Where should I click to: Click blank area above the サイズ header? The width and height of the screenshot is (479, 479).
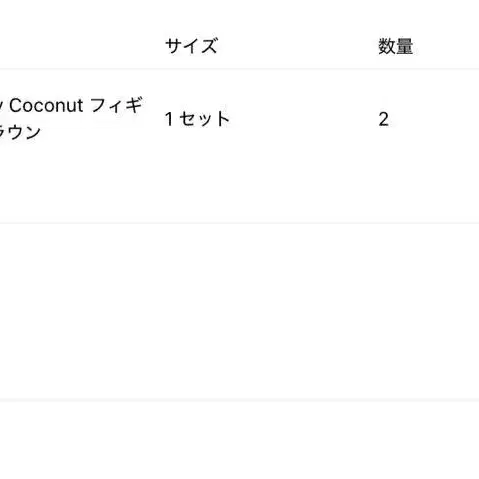point(191,17)
